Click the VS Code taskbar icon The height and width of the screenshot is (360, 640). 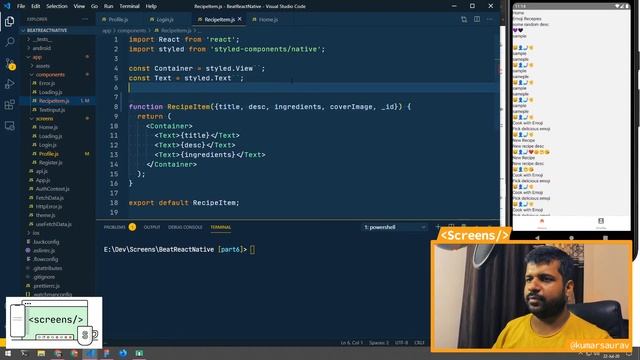90,353
